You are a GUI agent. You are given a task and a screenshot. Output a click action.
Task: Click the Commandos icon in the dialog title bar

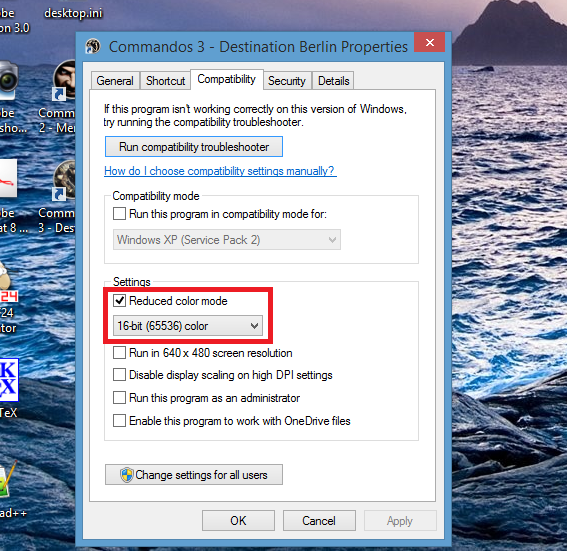93,46
